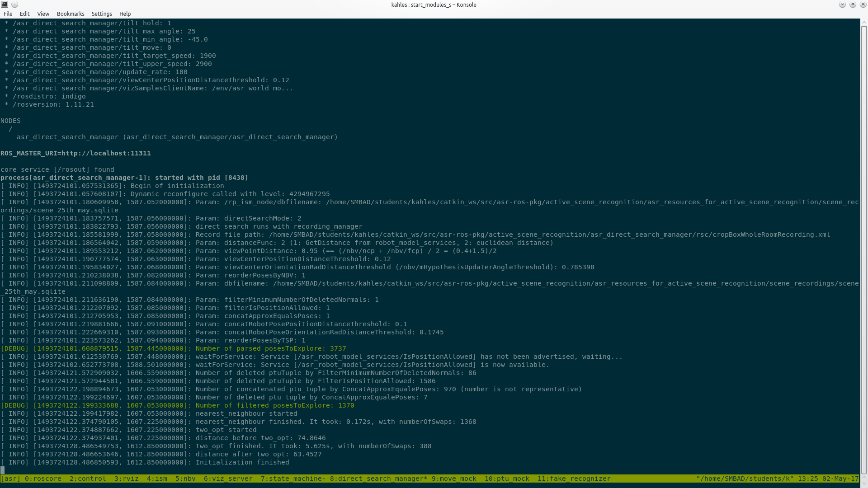
Task: Click the Konsole terminal icon in title bar
Action: pyautogui.click(x=5, y=5)
